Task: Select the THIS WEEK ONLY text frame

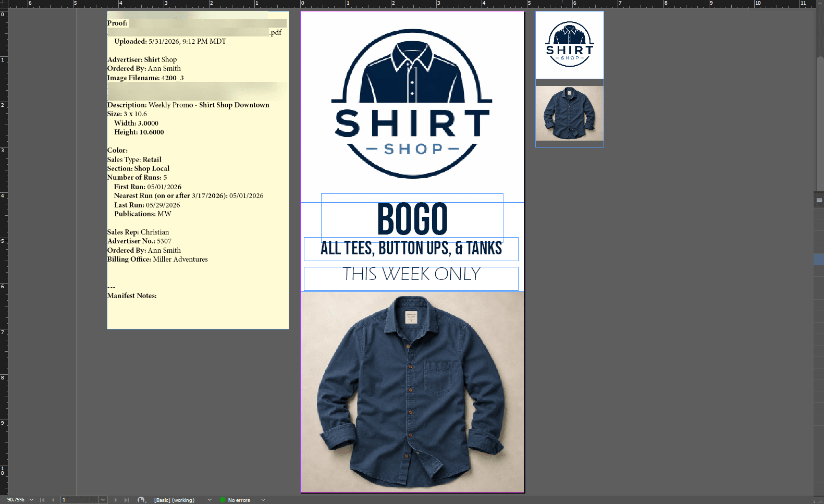Action: click(411, 278)
